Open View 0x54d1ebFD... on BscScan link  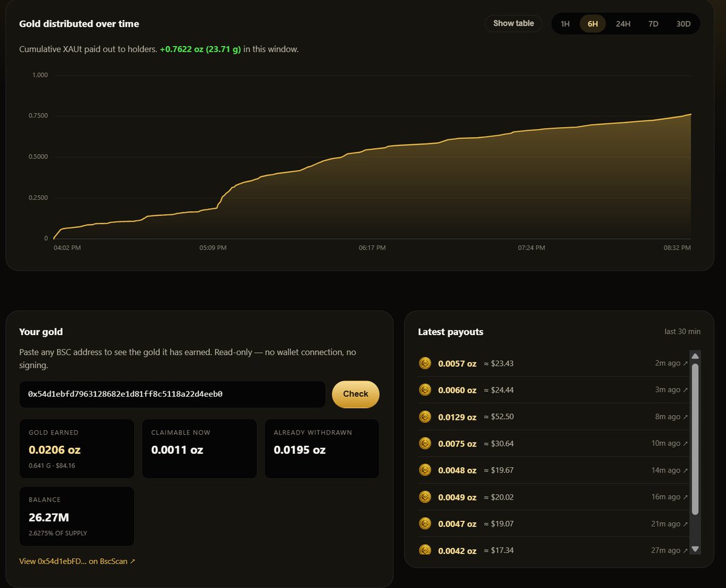click(x=77, y=561)
